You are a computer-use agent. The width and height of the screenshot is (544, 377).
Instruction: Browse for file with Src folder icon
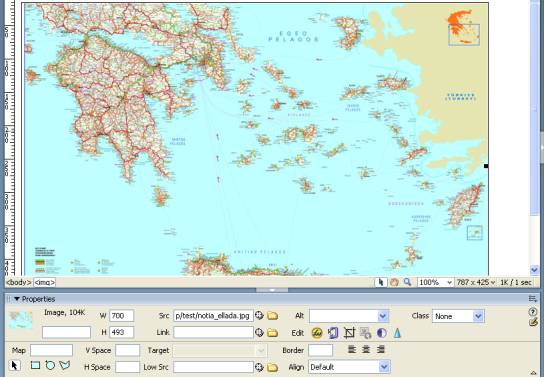273,316
